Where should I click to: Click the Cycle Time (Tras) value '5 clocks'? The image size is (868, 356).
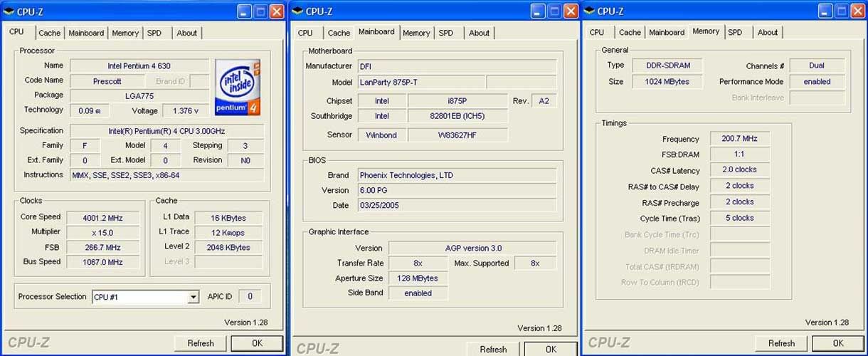[740, 218]
